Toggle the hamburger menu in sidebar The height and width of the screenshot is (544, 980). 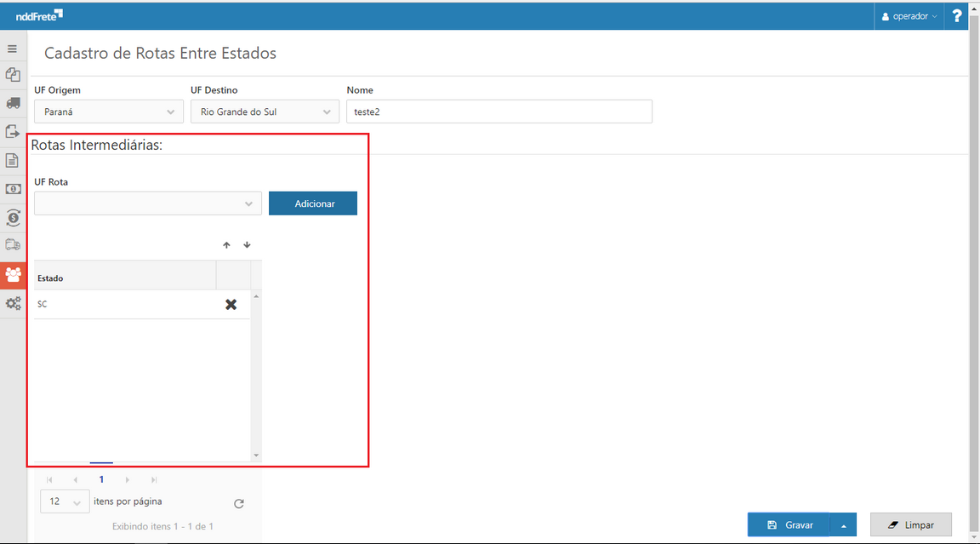(12, 49)
